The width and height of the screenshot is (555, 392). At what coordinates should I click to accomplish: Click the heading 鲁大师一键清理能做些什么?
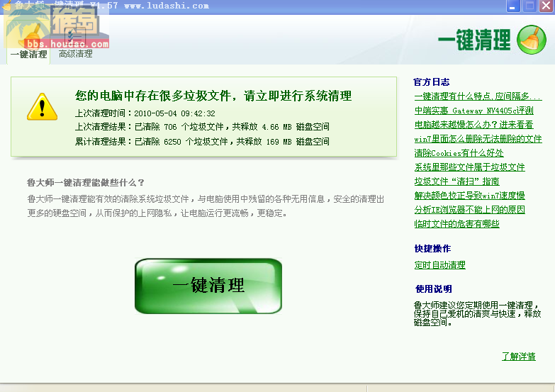coord(86,183)
